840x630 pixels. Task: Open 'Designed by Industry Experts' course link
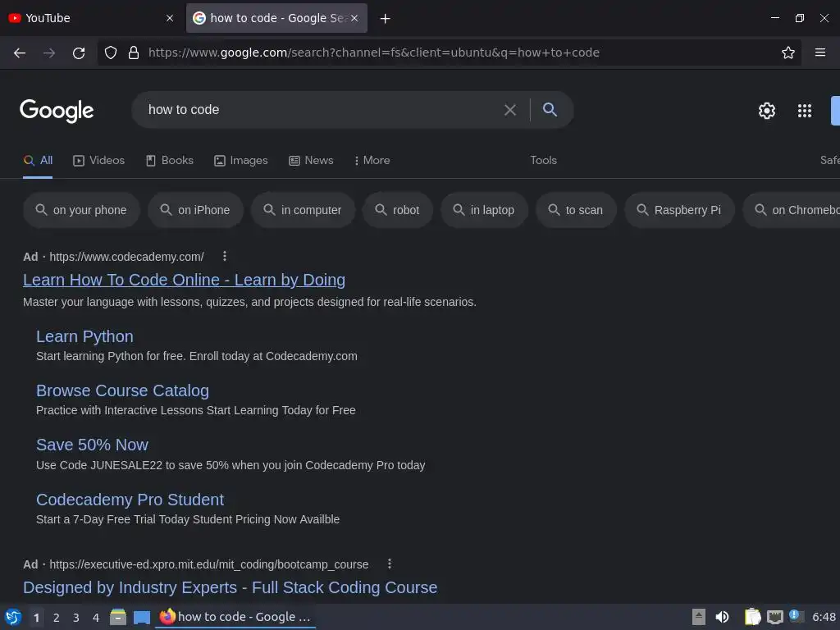coord(231,587)
